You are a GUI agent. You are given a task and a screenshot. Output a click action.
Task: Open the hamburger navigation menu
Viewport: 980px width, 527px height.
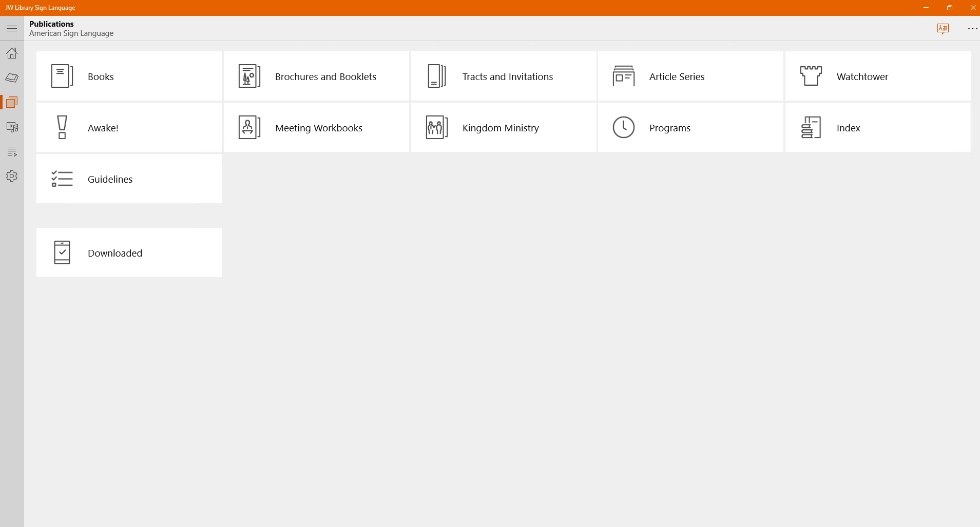pyautogui.click(x=12, y=29)
